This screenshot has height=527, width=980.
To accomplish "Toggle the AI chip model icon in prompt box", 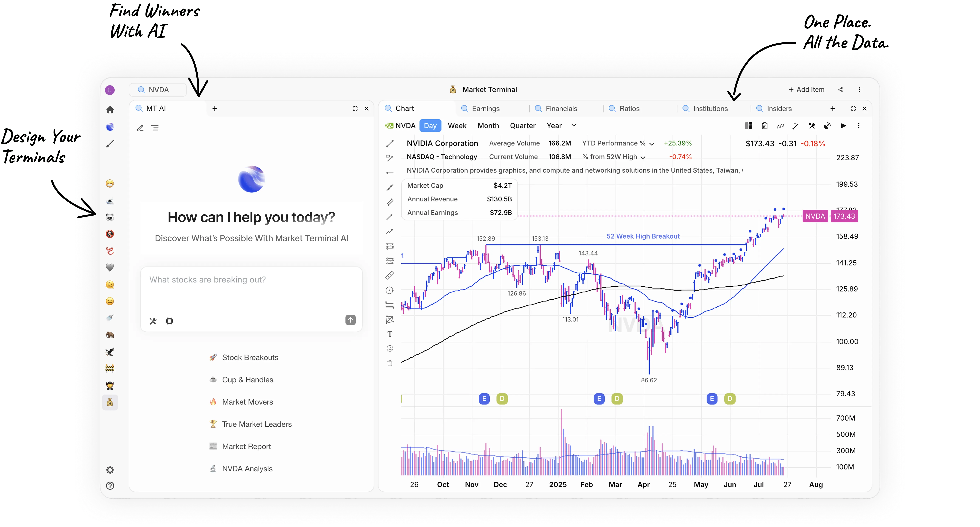I will click(170, 321).
